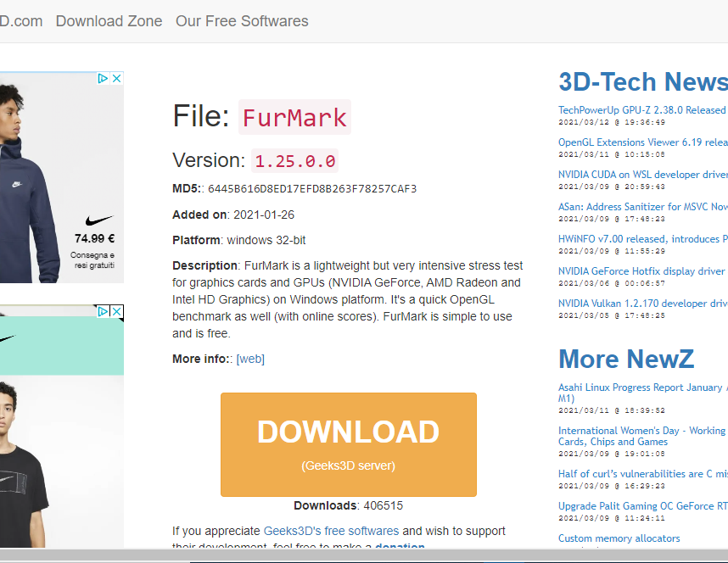Open the NVIDIA GeForce Hotfix display driver link
Screen dimensions: 728x563
[641, 271]
